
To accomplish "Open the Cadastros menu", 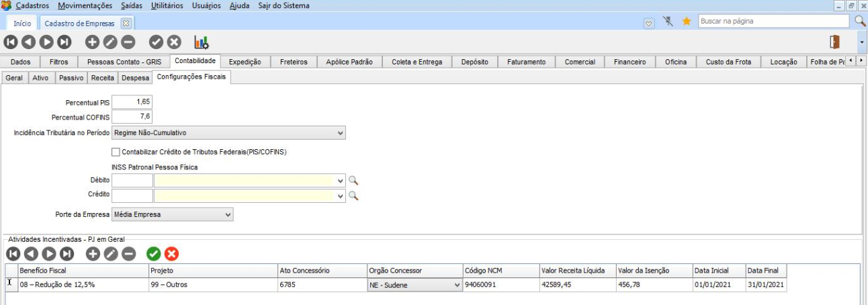I will pos(32,5).
